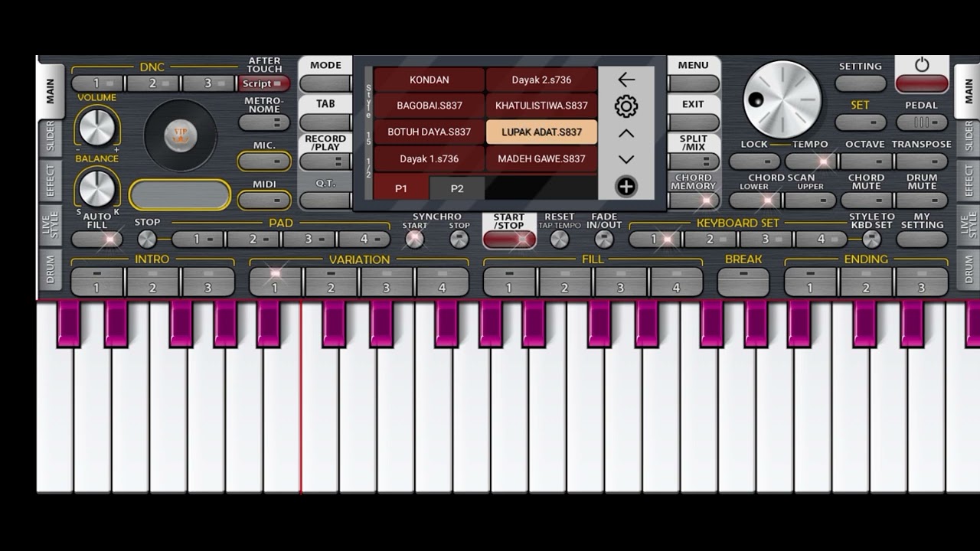Viewport: 980px width, 551px height.
Task: Tap the RESET tap tempo button
Action: pos(560,240)
